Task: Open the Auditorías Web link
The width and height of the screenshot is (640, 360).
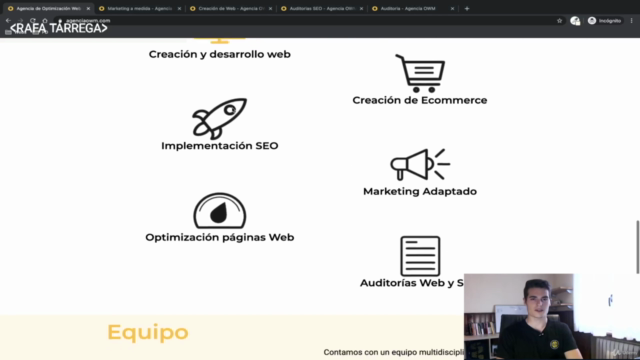Action: pos(411,283)
